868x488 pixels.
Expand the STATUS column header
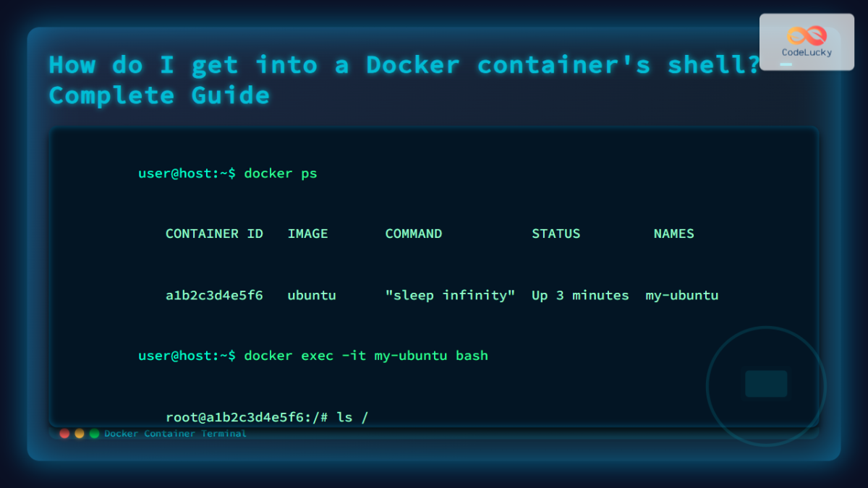pos(556,234)
